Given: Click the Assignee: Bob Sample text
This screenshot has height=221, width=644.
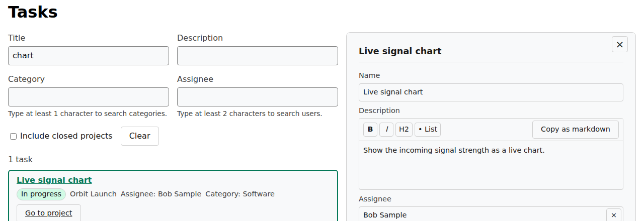Looking at the screenshot, I should coord(161,194).
